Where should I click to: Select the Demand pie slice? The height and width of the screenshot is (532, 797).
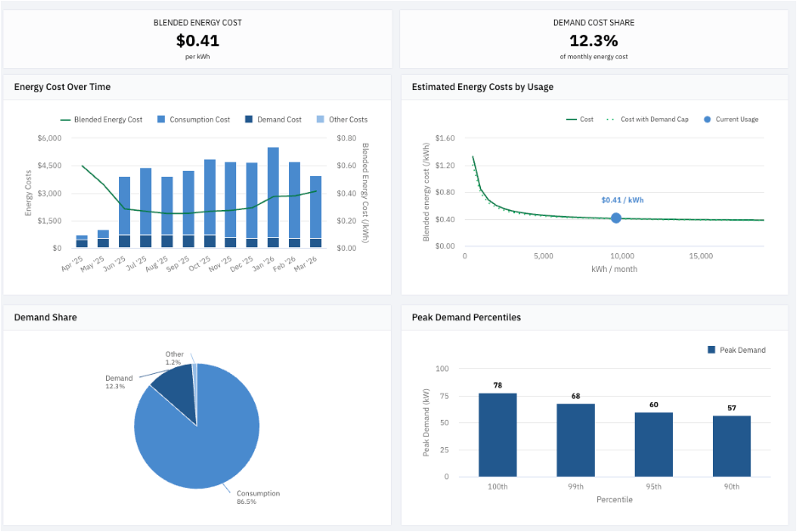(x=177, y=390)
